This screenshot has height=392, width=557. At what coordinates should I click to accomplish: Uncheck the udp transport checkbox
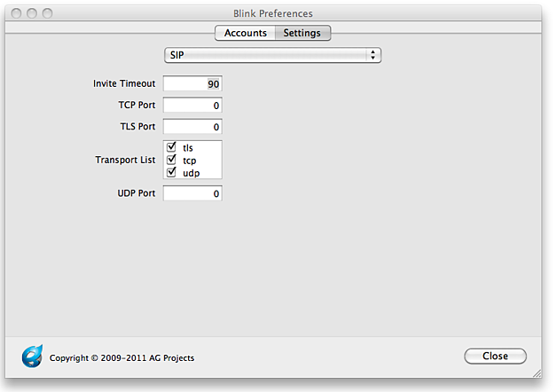(x=171, y=172)
